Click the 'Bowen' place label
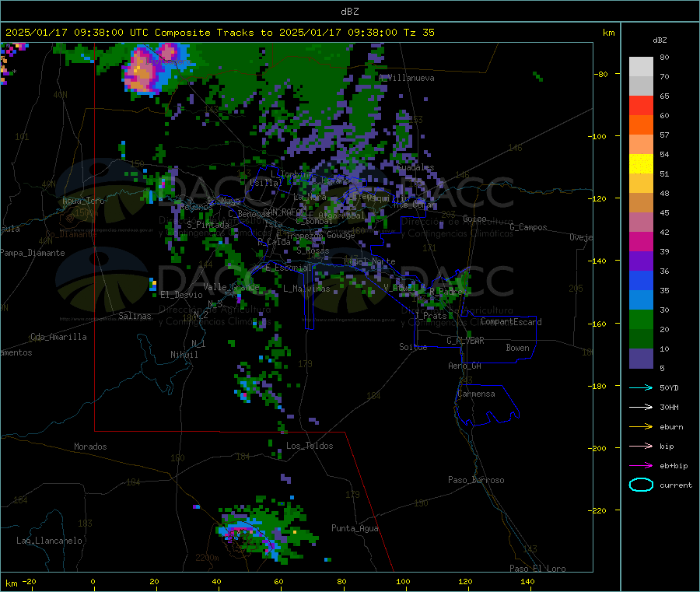The width and height of the screenshot is (700, 592). (517, 347)
